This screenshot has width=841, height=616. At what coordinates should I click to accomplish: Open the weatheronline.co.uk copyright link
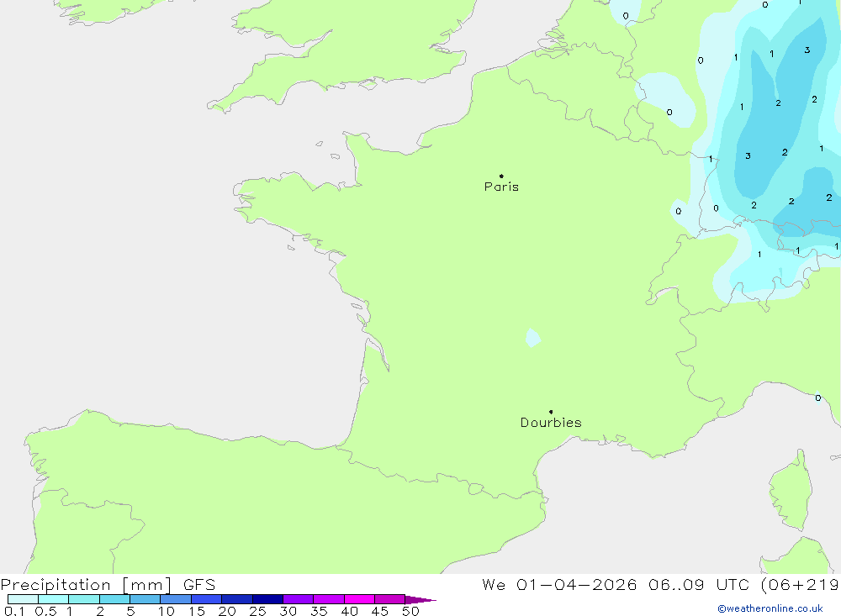[770, 608]
